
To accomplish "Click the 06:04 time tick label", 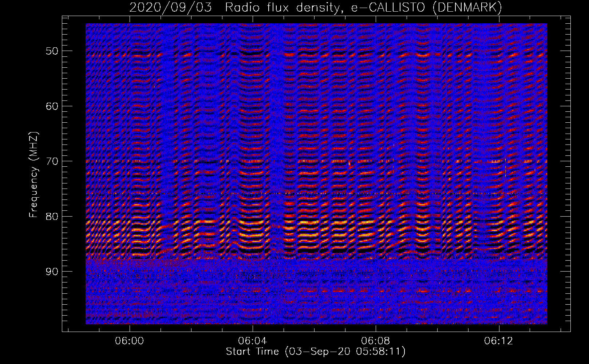I will pos(252,341).
